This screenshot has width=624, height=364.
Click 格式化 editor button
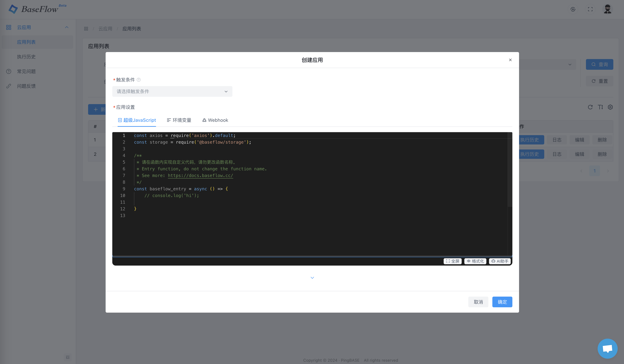pyautogui.click(x=476, y=261)
